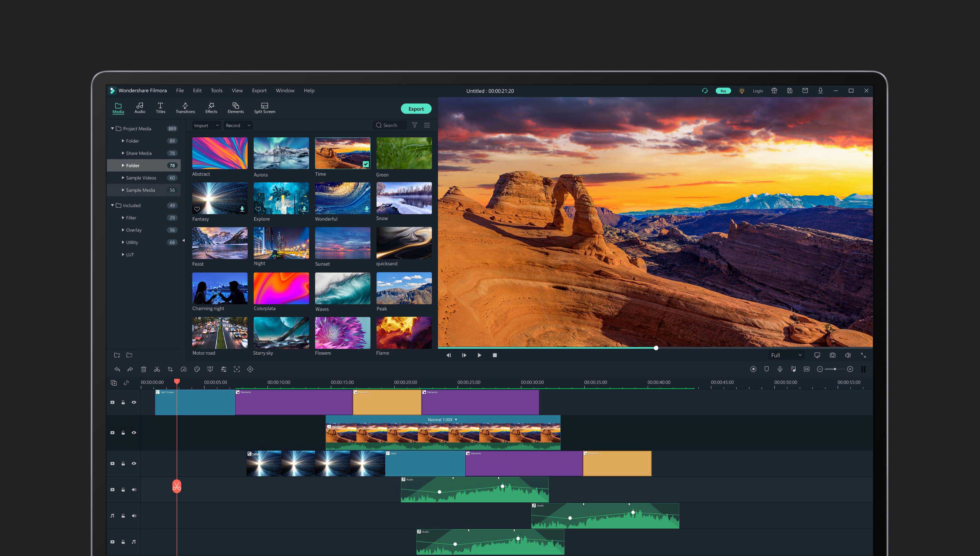The height and width of the screenshot is (556, 980).
Task: Click the undo arrow above timeline
Action: pyautogui.click(x=117, y=369)
